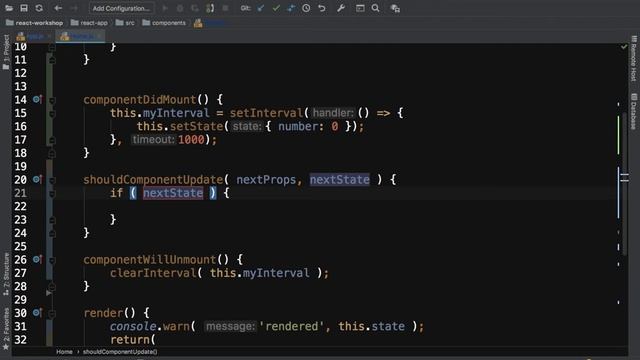Click fold end marker on line 18
This screenshot has width=640, height=360.
(52, 153)
